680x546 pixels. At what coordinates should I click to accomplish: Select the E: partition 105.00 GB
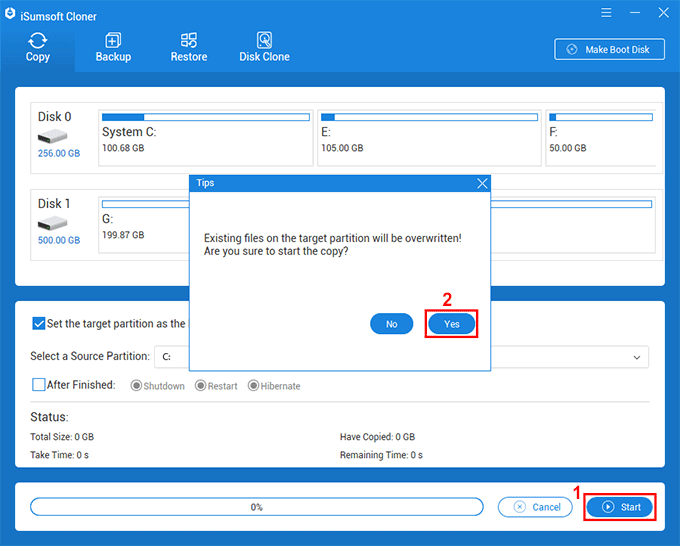[429, 137]
